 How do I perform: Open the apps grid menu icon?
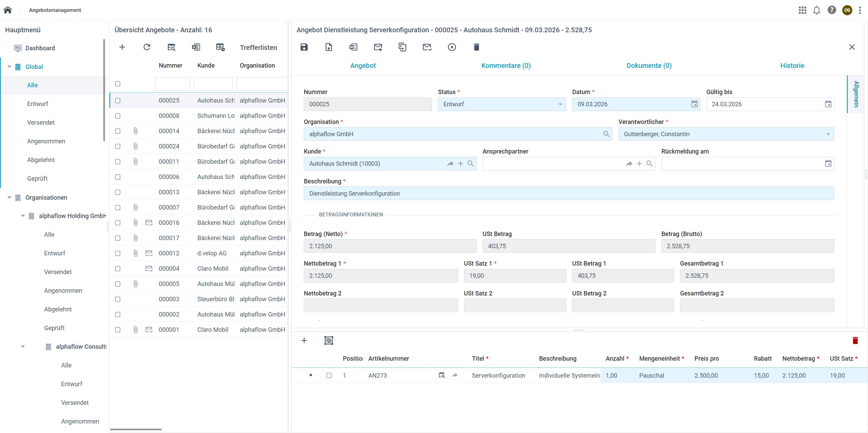pyautogui.click(x=802, y=10)
